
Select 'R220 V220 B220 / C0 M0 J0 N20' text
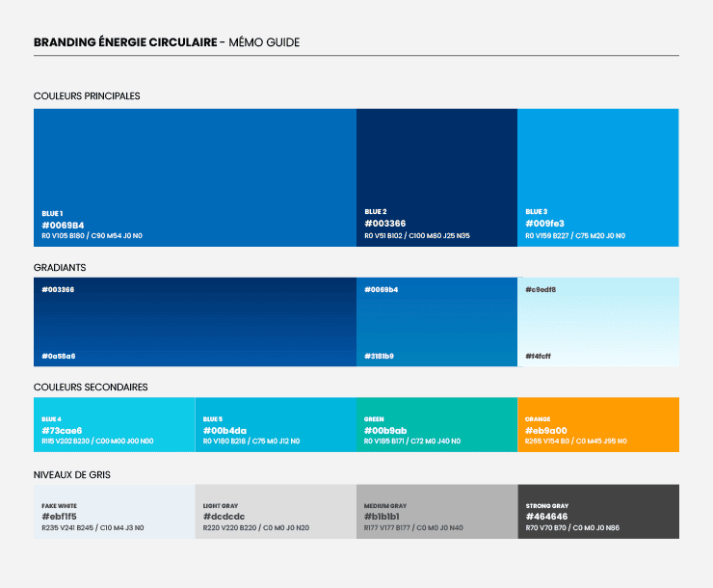pyautogui.click(x=256, y=528)
